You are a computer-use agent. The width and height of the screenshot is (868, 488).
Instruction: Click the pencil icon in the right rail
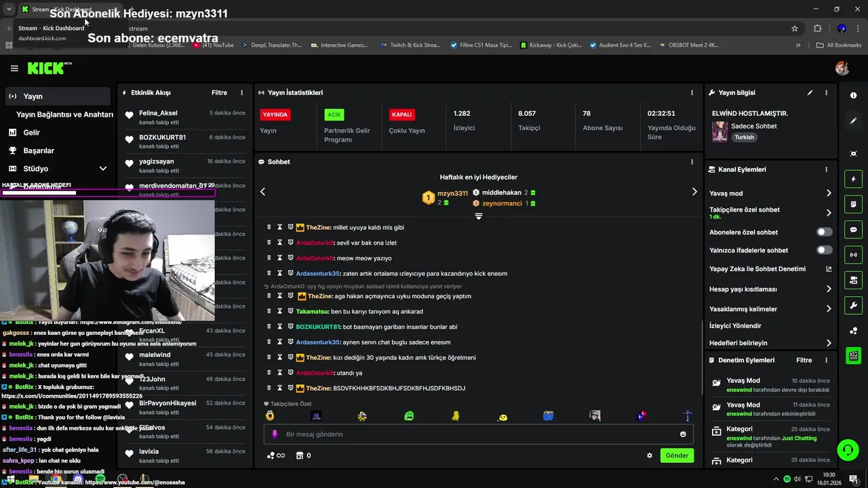point(853,121)
